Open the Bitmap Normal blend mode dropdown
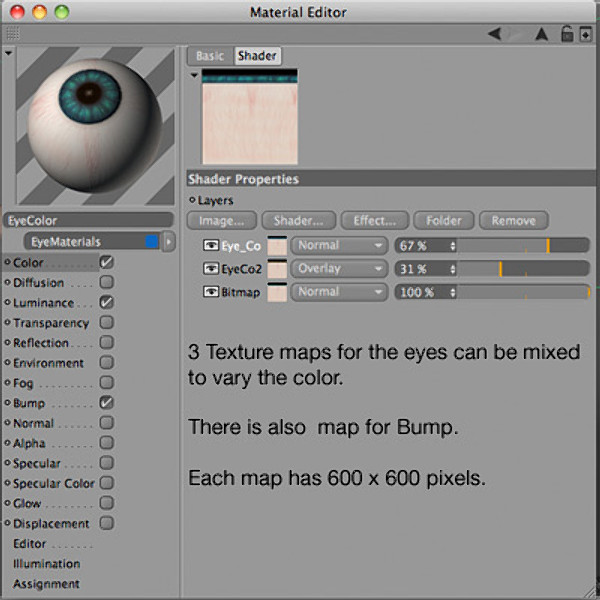This screenshot has height=600, width=600. point(339,292)
